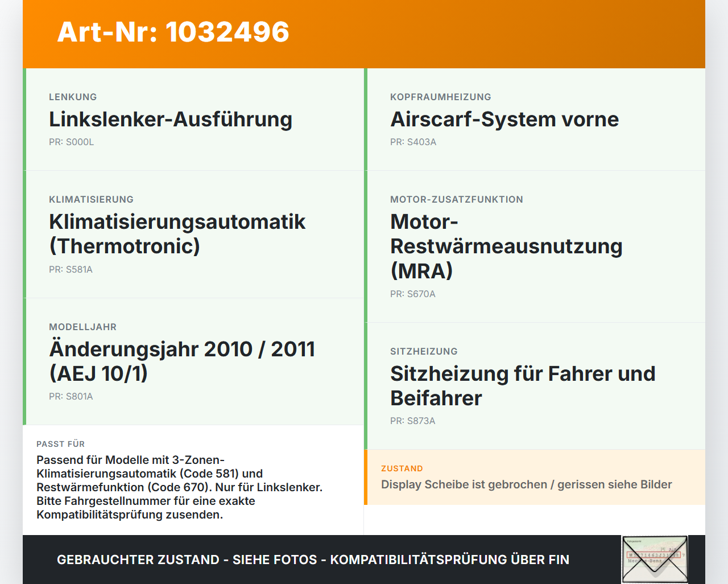Image resolution: width=728 pixels, height=584 pixels.
Task: Select Airscarf-System vorne title
Action: click(x=504, y=120)
